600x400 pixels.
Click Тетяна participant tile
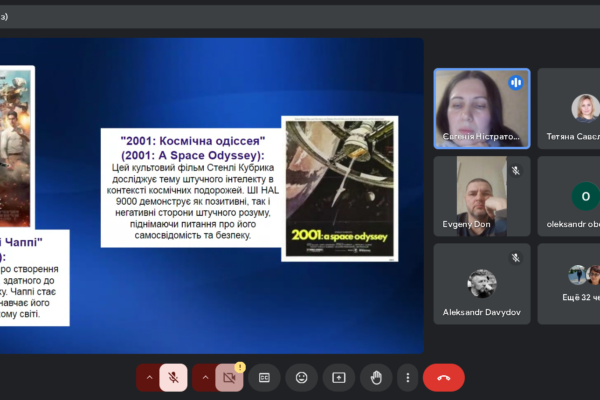tap(569, 109)
